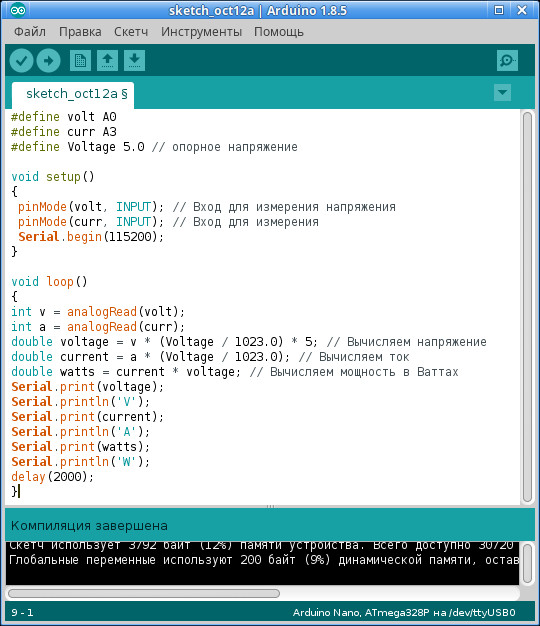Screen dimensions: 540x626
Task: Click the divider handle above the console
Action: point(270,506)
